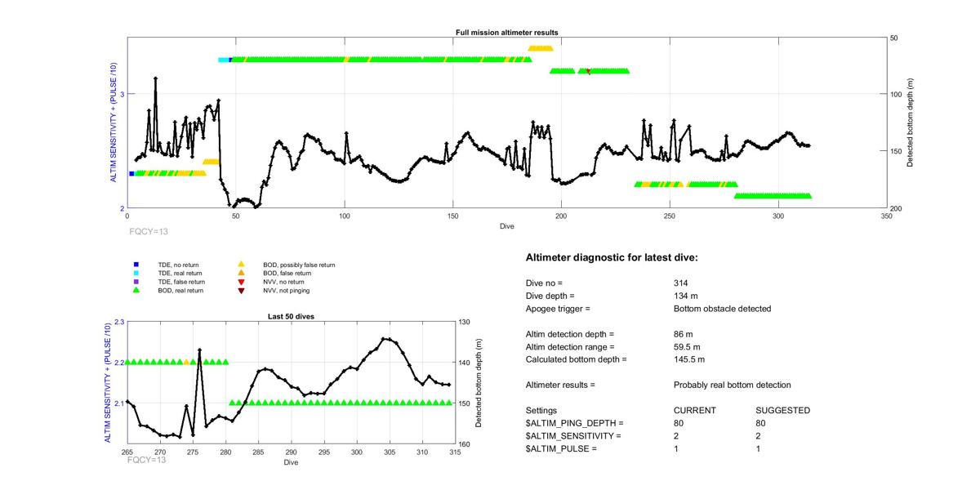This screenshot has height=499, width=980.
Task: Click the red triangle NVV no return legend icon
Action: tap(241, 282)
